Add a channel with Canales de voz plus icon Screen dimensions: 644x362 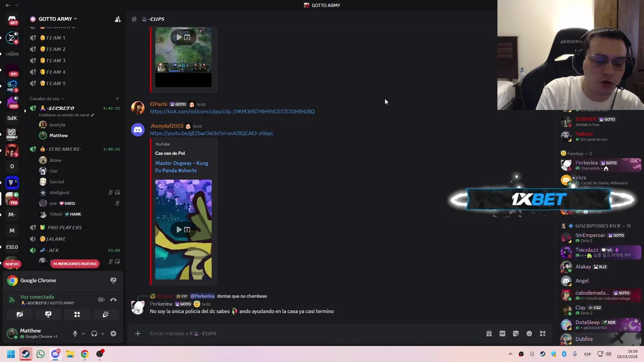tap(117, 99)
